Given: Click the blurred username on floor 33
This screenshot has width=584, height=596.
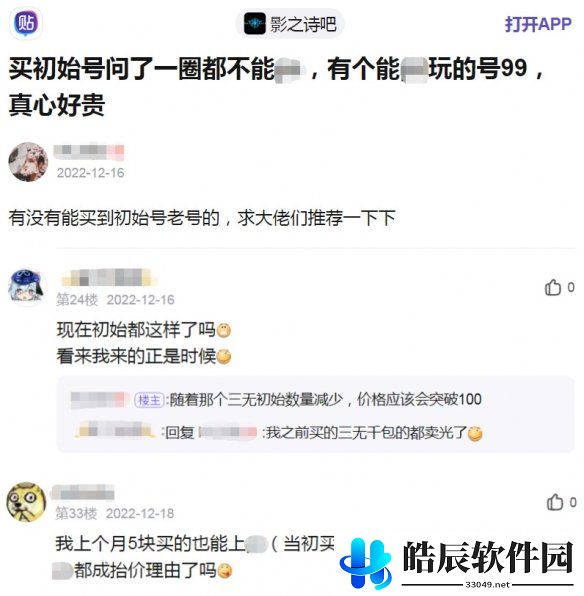Looking at the screenshot, I should [83, 492].
